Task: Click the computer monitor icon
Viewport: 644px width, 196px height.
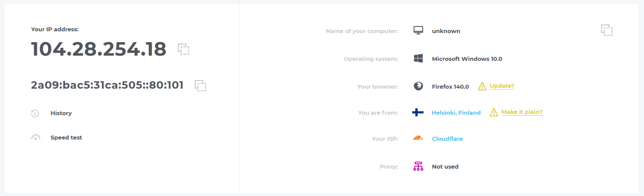Action: [418, 31]
